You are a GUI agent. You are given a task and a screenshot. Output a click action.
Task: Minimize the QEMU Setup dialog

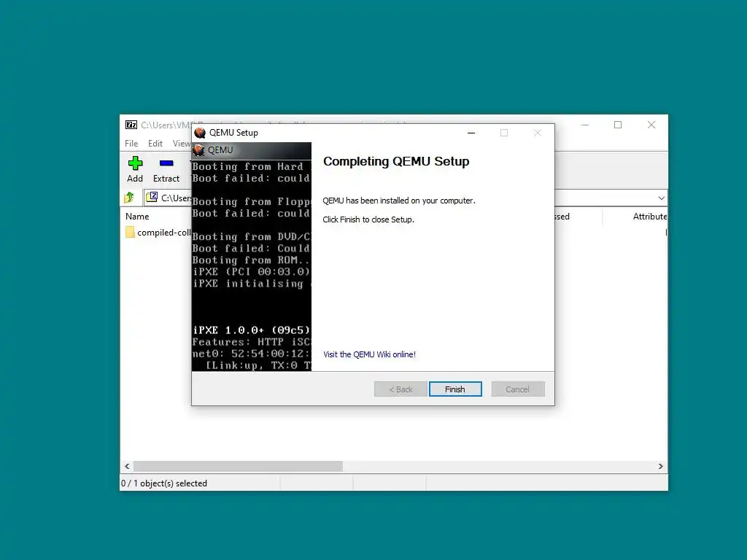coord(471,133)
